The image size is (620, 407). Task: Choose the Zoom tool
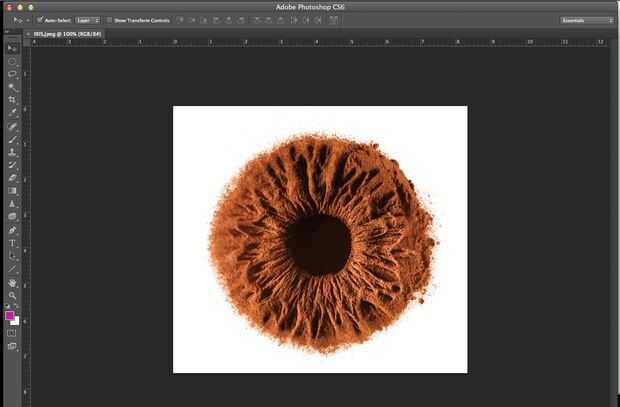point(12,296)
